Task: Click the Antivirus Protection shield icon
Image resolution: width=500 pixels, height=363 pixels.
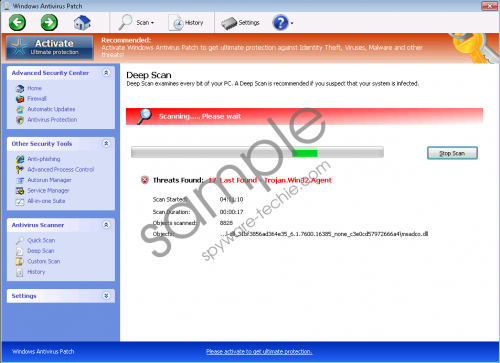Action: [20, 120]
